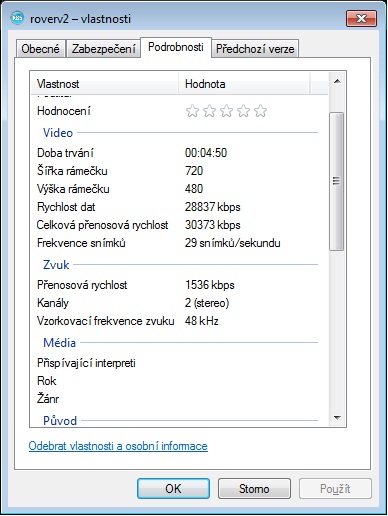
Task: Set rating to two stars
Action: pos(209,111)
